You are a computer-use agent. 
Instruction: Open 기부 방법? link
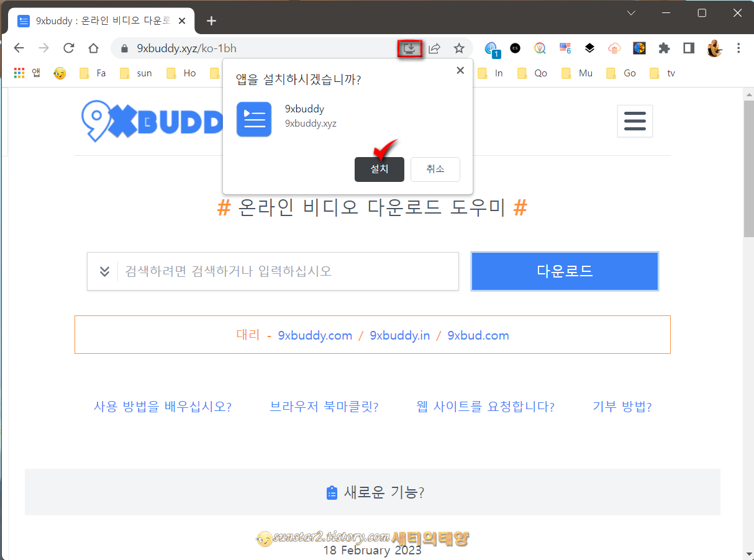(622, 407)
